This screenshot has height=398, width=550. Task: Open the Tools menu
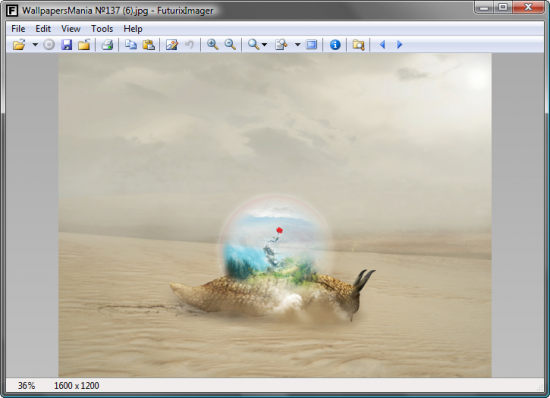click(x=102, y=29)
